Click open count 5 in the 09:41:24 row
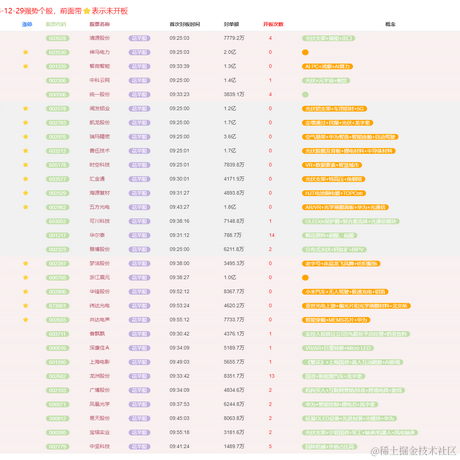 tap(270, 446)
